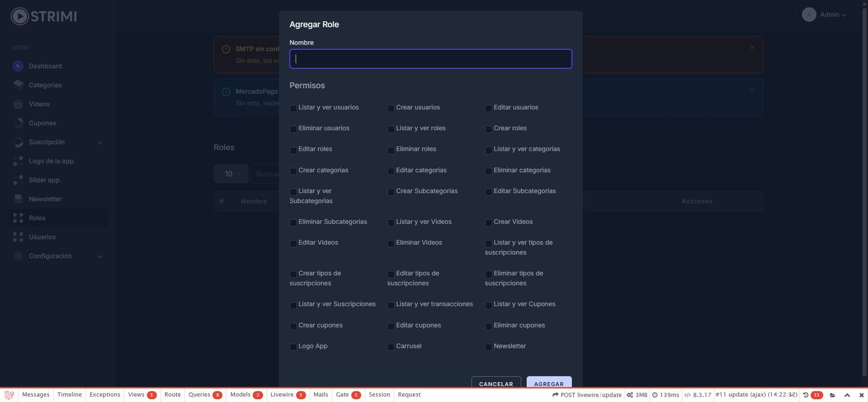Open Dashboard from its sidebar icon
868x402 pixels.
18,66
